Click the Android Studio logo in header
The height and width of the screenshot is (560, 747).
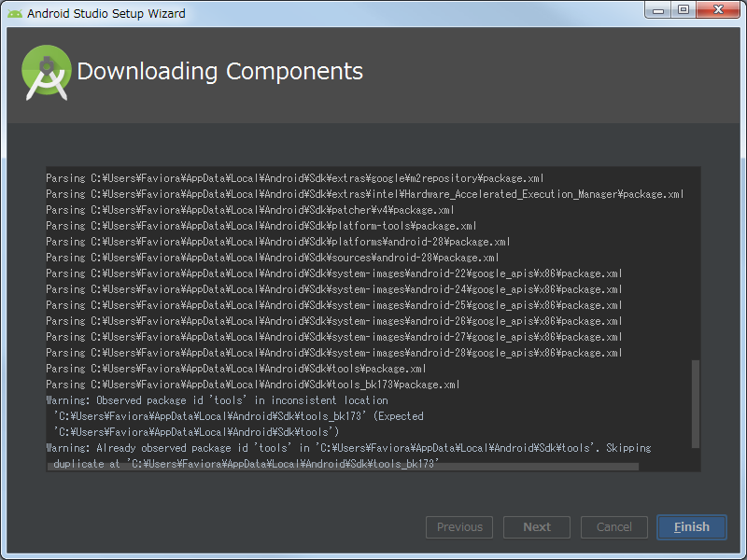click(46, 73)
